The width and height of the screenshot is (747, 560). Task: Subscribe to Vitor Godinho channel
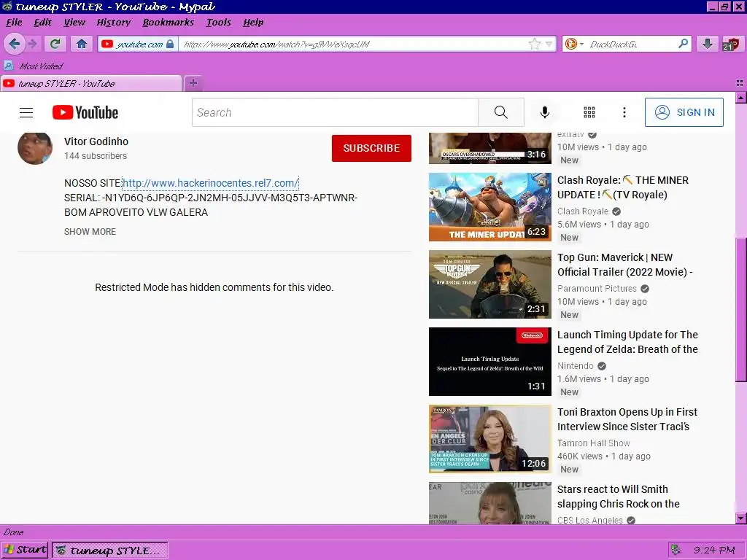[x=371, y=148]
